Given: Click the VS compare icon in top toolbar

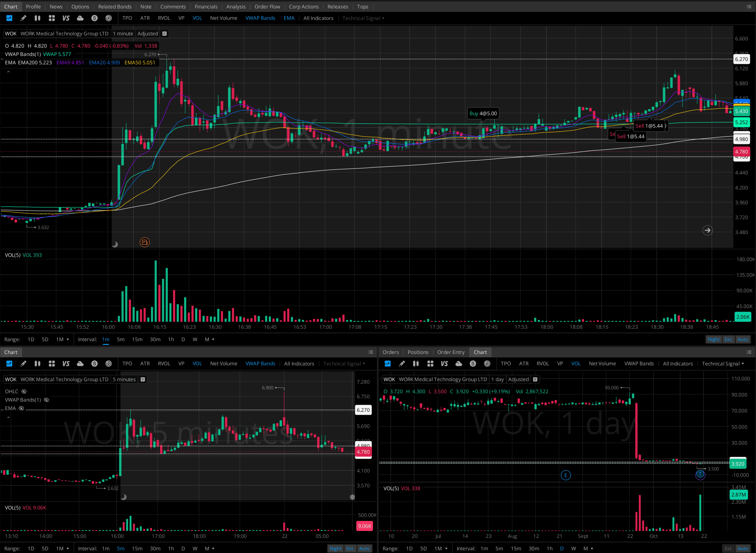Looking at the screenshot, I should (x=66, y=18).
